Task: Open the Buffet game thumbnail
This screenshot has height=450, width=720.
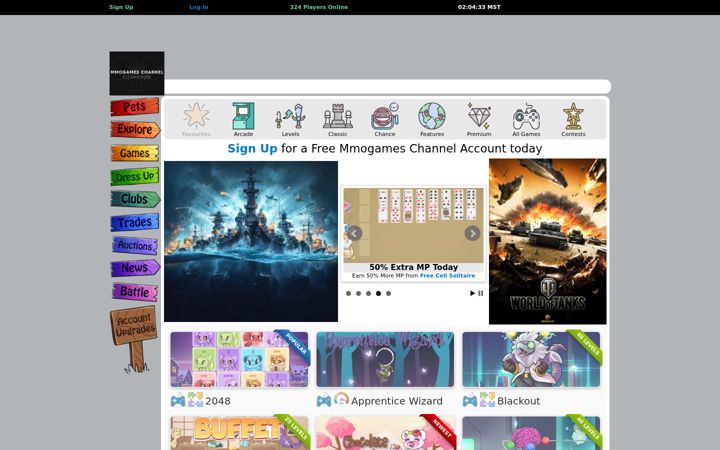Action: click(x=239, y=433)
